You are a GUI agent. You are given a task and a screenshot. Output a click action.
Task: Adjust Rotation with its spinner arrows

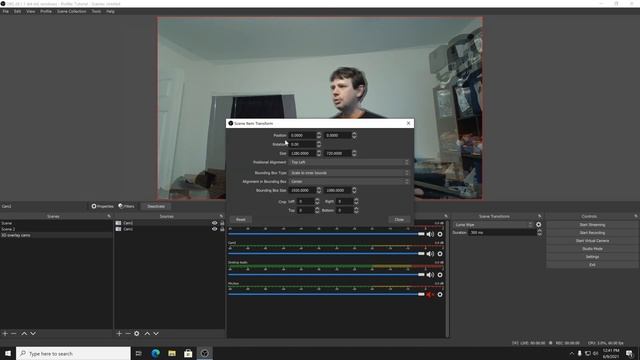point(319,144)
